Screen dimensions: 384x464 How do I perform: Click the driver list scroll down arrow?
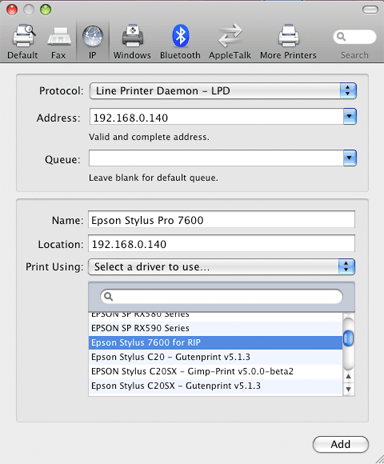click(348, 389)
